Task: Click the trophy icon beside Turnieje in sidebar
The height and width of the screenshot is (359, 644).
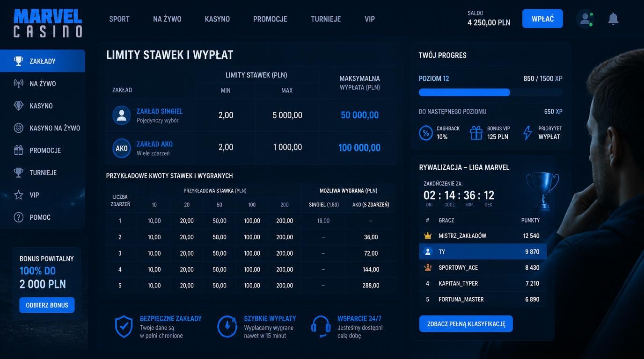Action: 19,172
